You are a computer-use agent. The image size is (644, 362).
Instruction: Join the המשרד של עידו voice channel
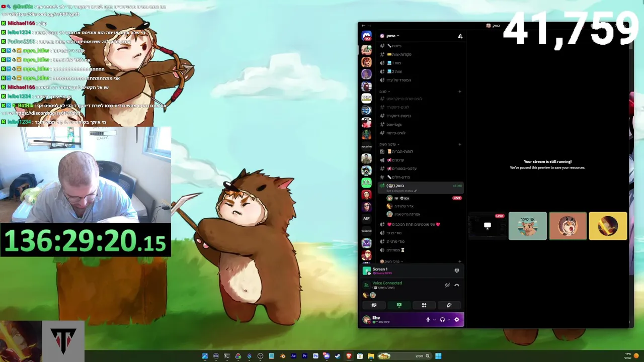pos(421,80)
